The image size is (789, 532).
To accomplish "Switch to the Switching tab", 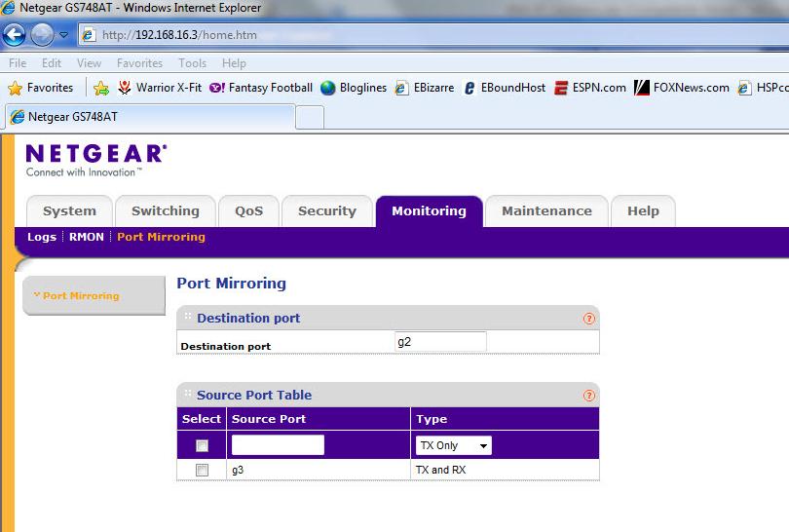I will [x=166, y=210].
